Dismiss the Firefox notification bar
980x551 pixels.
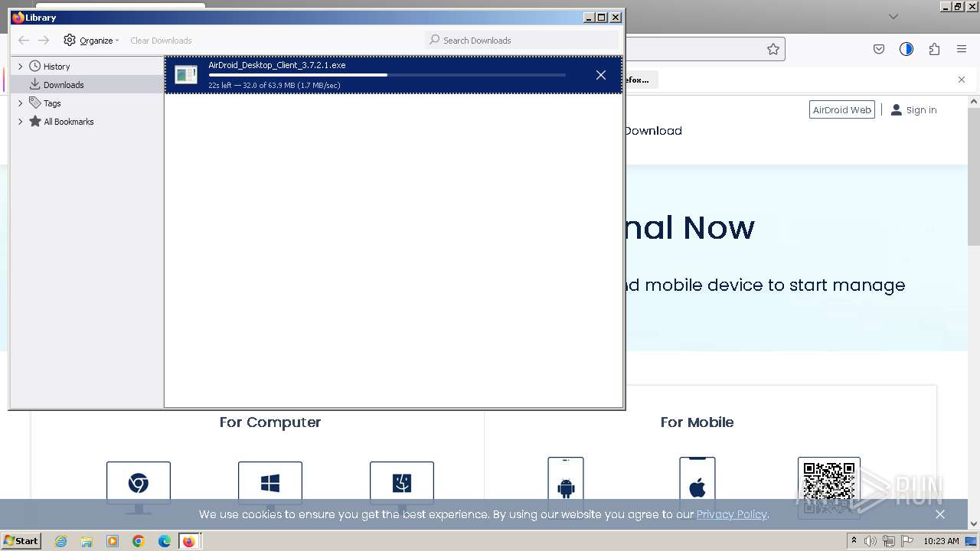(962, 80)
